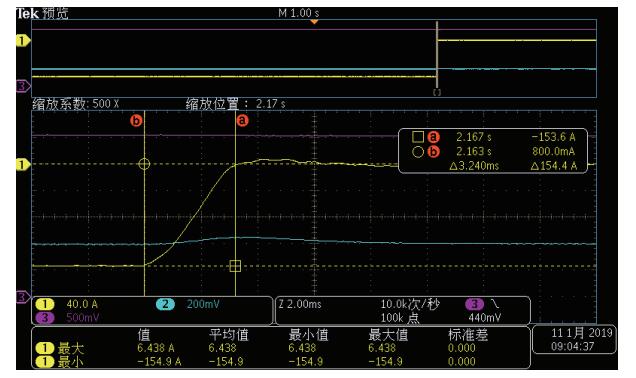This screenshot has width=636, height=378.
Task: Click the circle cursor b indicator on waveform
Action: click(144, 164)
